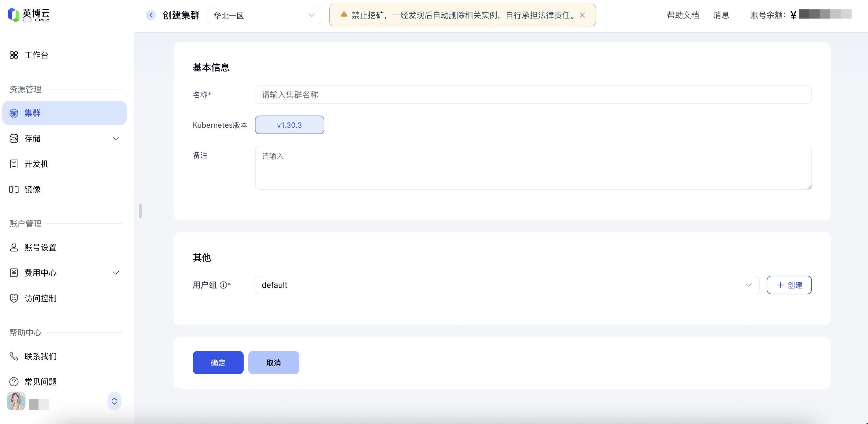The image size is (868, 424).
Task: Click the 创建 user group button
Action: (x=789, y=285)
